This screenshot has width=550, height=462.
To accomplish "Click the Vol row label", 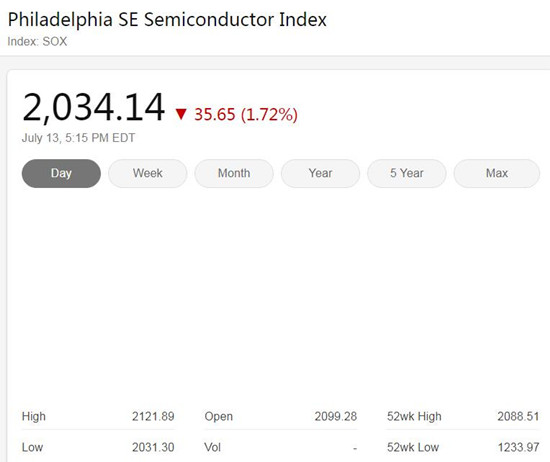I will (213, 447).
